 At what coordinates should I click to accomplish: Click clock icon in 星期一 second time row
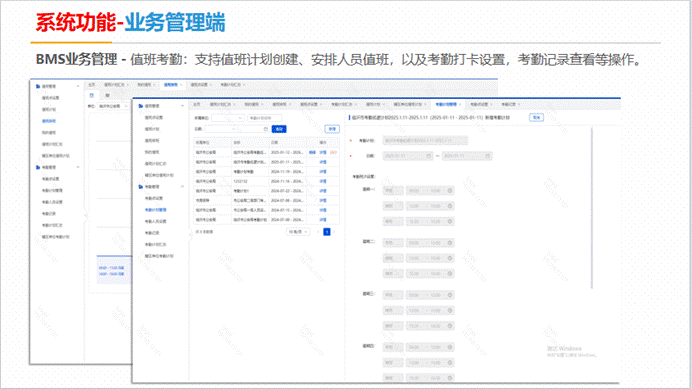coord(450,206)
